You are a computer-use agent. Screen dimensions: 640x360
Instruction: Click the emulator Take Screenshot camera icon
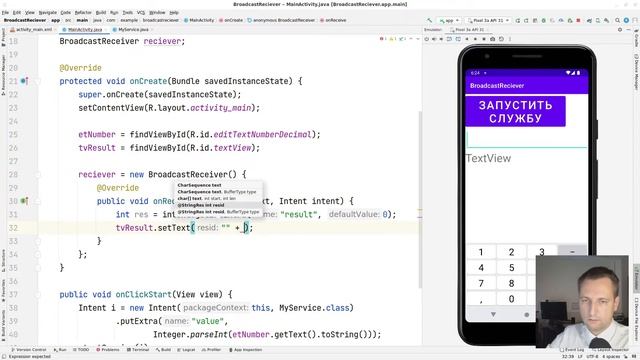[x=493, y=39]
